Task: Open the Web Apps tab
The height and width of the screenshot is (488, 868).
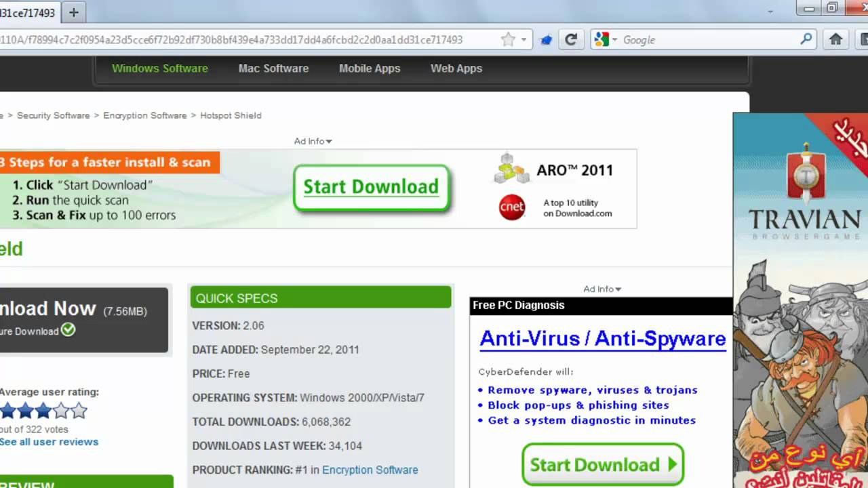Action: [x=456, y=68]
